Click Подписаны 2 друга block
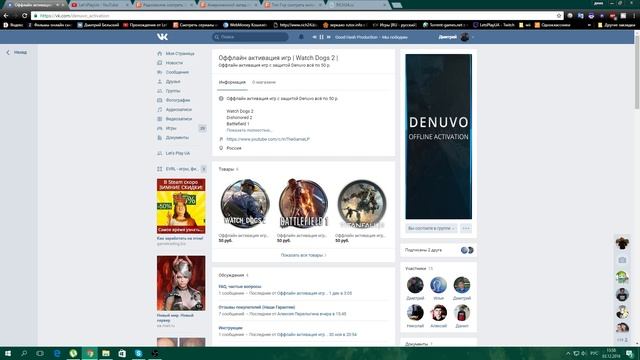Viewport: 640px width, 360px height. (x=438, y=250)
